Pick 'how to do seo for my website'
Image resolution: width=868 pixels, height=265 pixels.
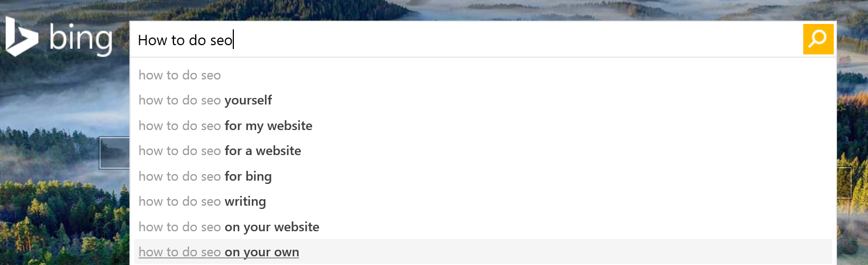coord(483,126)
